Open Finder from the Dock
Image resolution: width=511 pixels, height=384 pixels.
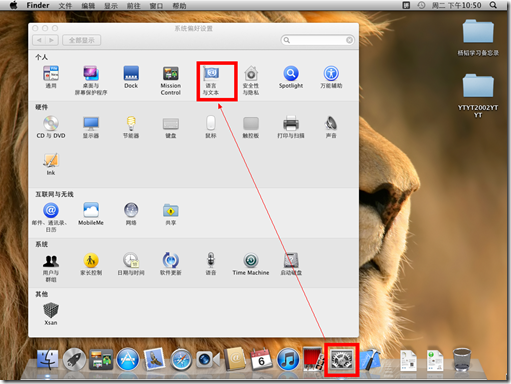pos(47,360)
